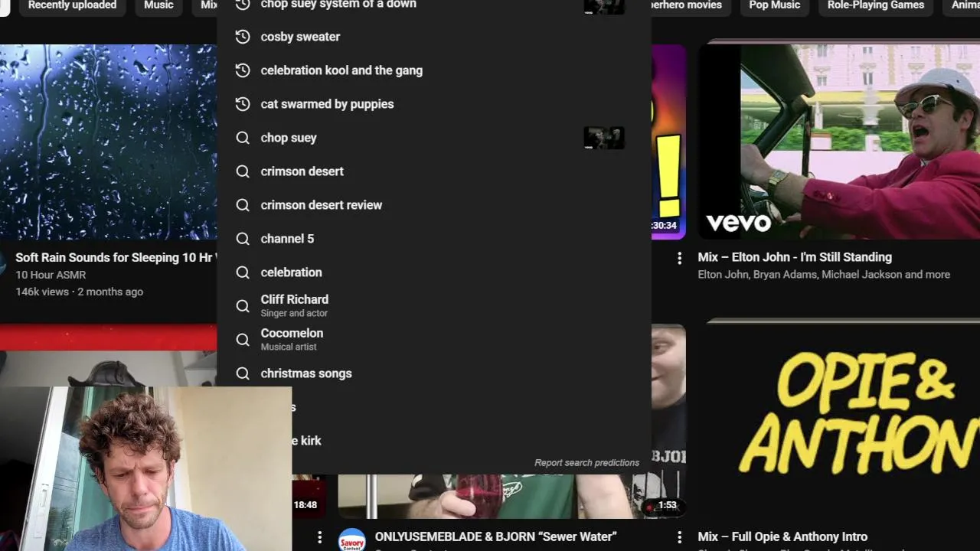Select the 'cosby sweater' history suggestion
980x551 pixels.
point(434,37)
